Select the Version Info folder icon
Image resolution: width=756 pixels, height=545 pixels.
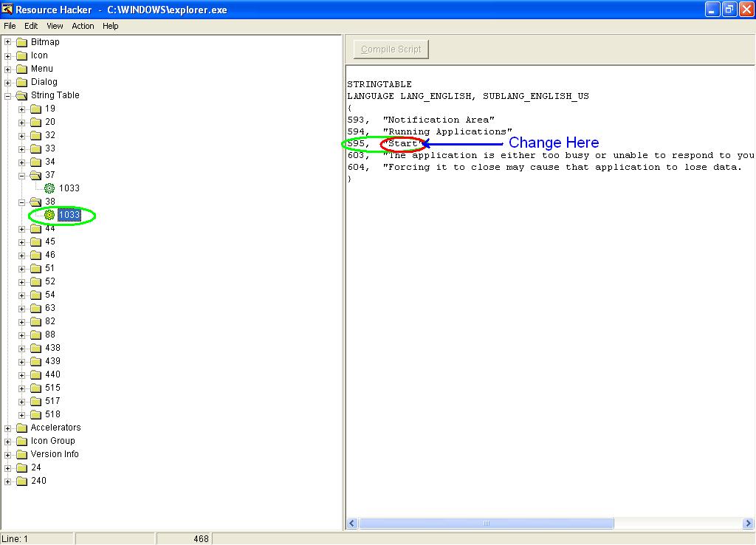21,454
